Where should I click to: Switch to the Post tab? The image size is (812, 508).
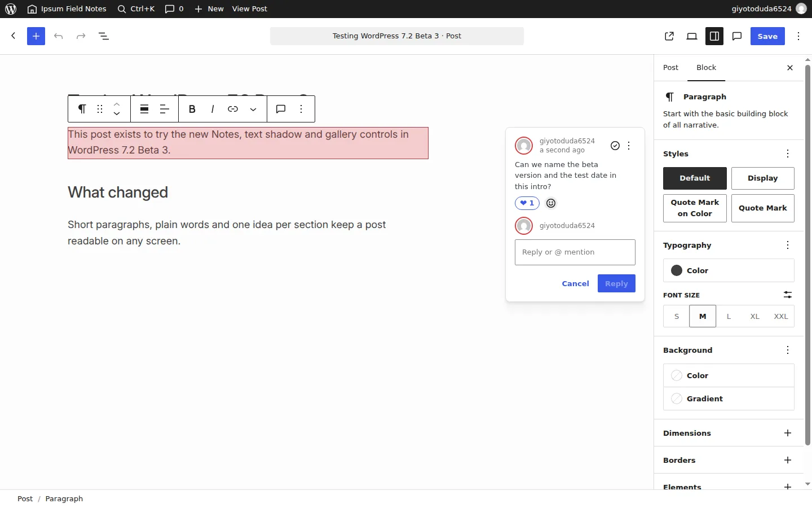pos(670,68)
